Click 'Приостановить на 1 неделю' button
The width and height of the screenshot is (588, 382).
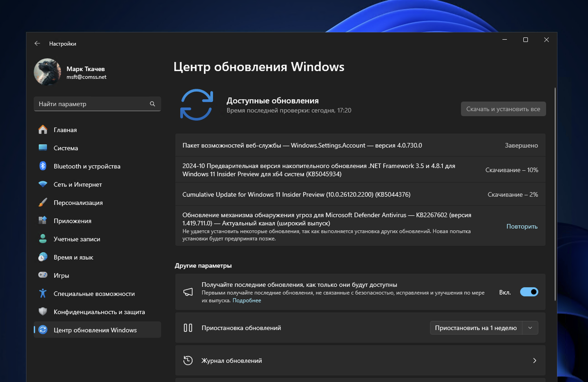476,328
